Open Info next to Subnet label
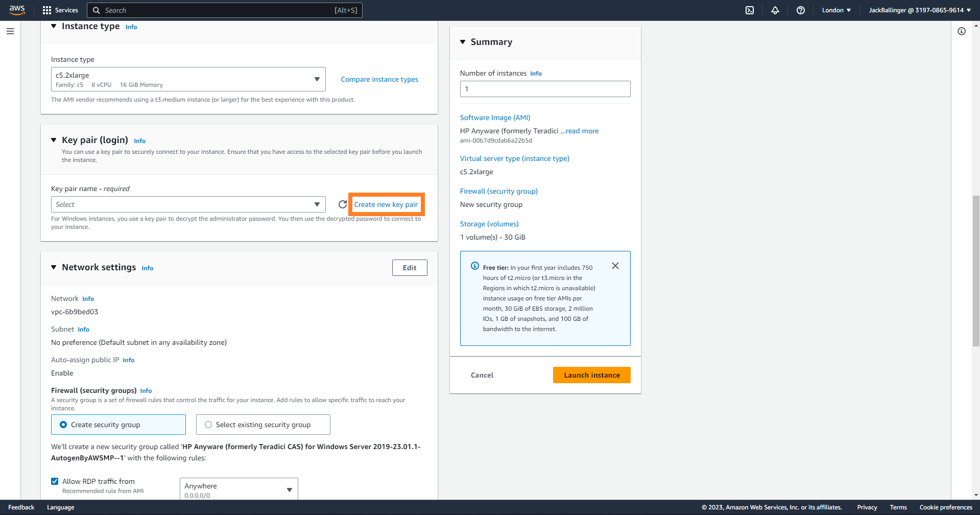The image size is (980, 515). (84, 330)
